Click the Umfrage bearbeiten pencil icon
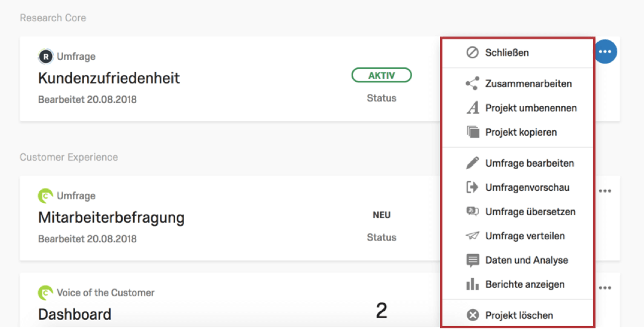The width and height of the screenshot is (644, 329). click(472, 163)
